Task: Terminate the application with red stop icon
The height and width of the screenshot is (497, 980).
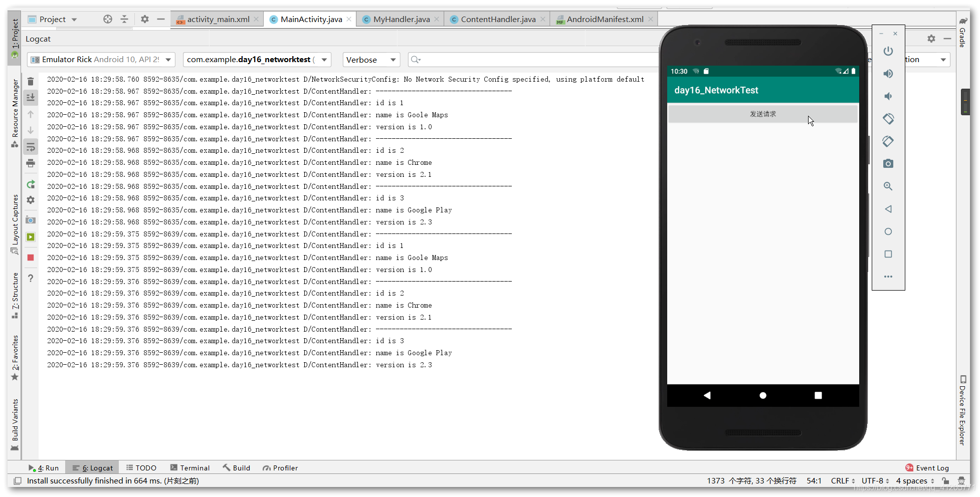Action: pos(31,258)
